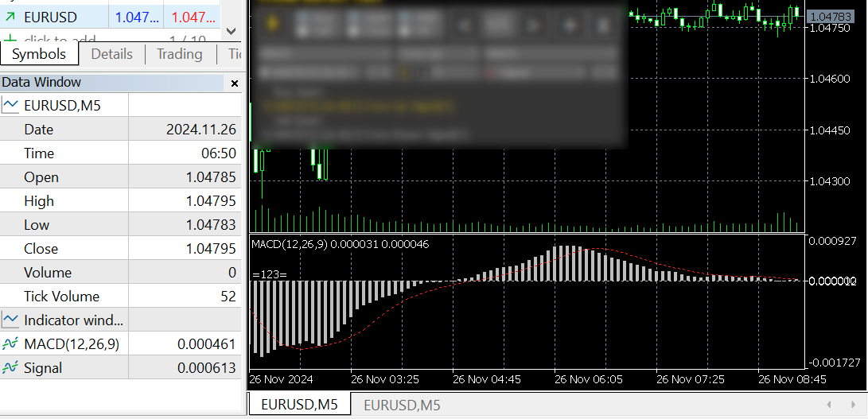The width and height of the screenshot is (868, 419).
Task: Click the Date label row
Action: click(x=39, y=130)
